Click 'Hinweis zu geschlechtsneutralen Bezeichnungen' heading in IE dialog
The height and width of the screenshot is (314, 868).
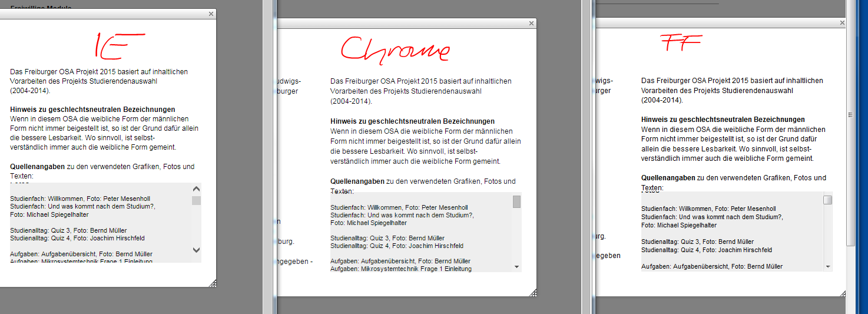92,110
